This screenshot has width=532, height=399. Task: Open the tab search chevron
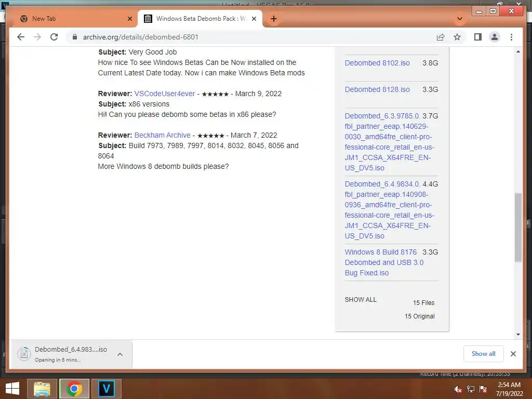pos(460,19)
